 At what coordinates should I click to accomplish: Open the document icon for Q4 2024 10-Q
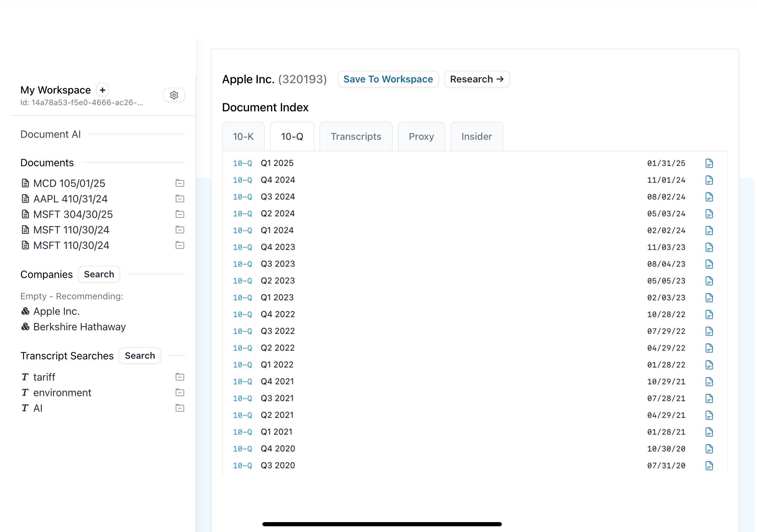709,180
